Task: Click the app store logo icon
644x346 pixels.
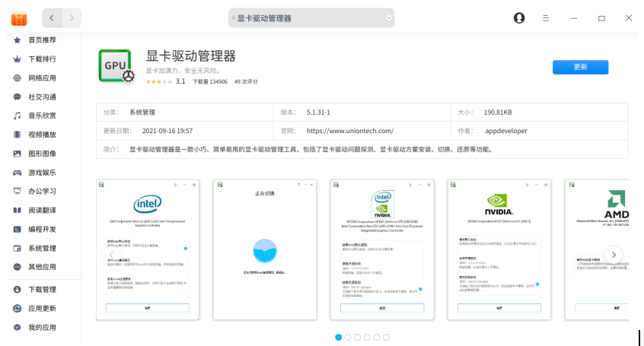Action: tap(19, 18)
